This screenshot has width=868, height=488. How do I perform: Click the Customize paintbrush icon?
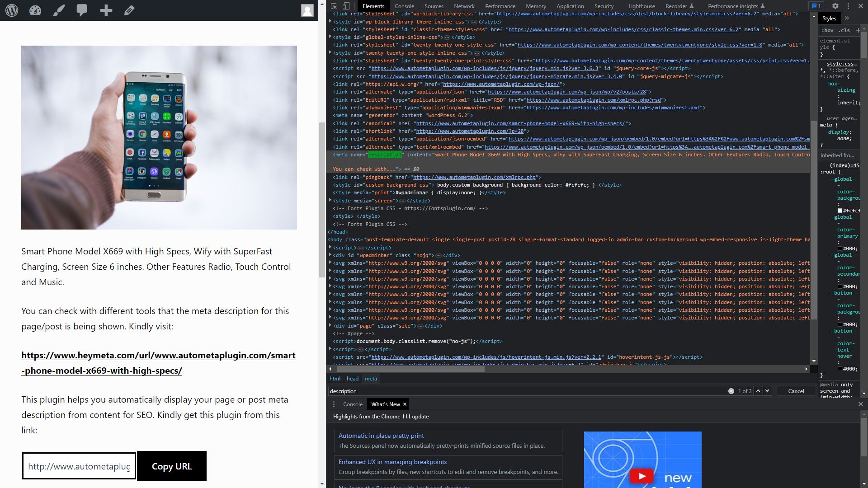click(x=59, y=10)
